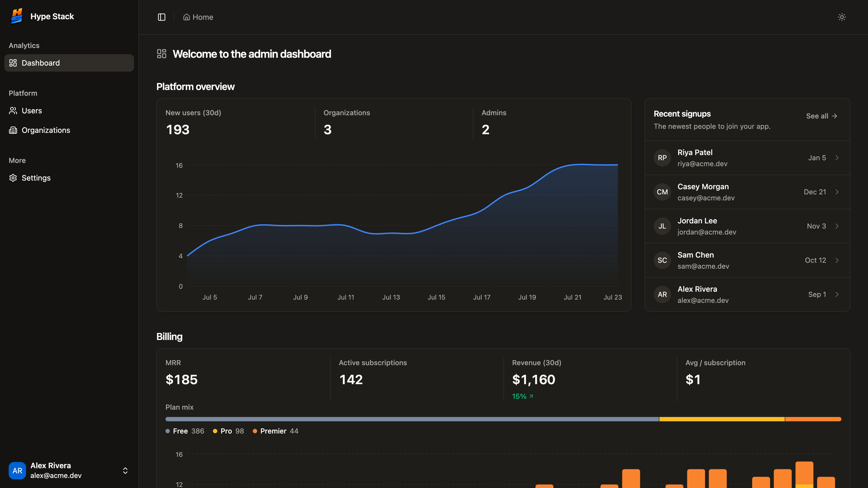Click the riya@acme.dev email
Image resolution: width=868 pixels, height=488 pixels.
702,164
